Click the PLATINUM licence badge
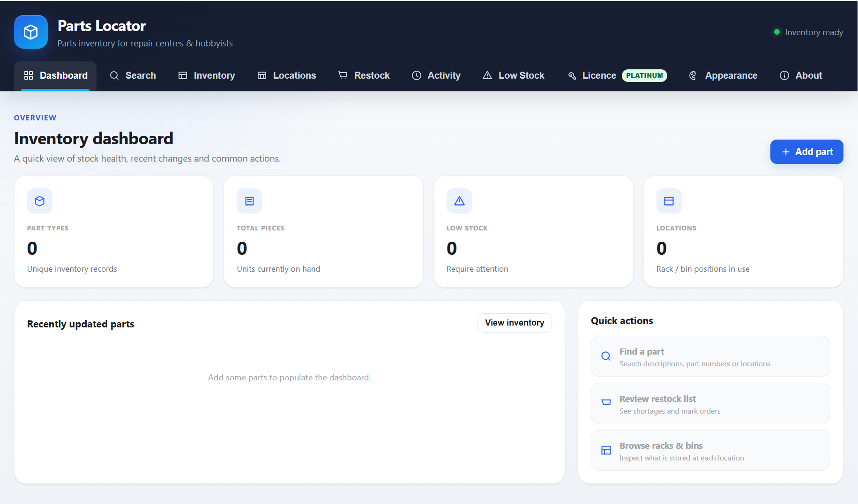Image resolution: width=858 pixels, height=504 pixels. pos(644,75)
